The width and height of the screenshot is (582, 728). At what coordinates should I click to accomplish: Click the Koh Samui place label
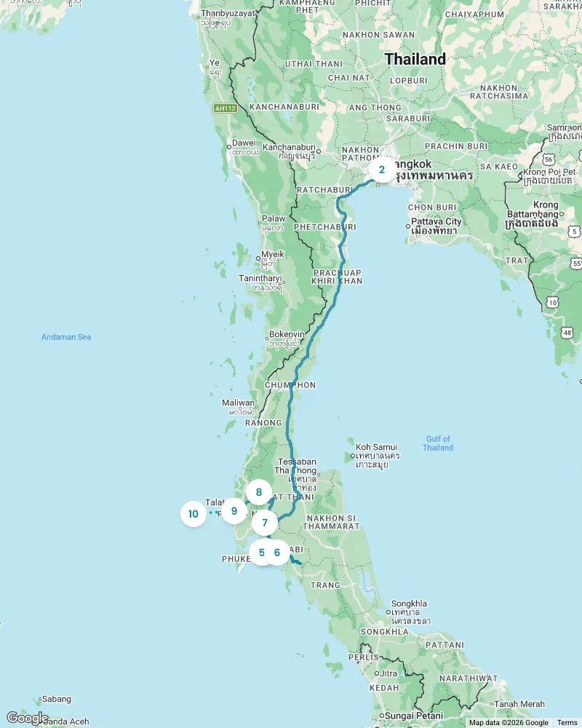point(376,447)
